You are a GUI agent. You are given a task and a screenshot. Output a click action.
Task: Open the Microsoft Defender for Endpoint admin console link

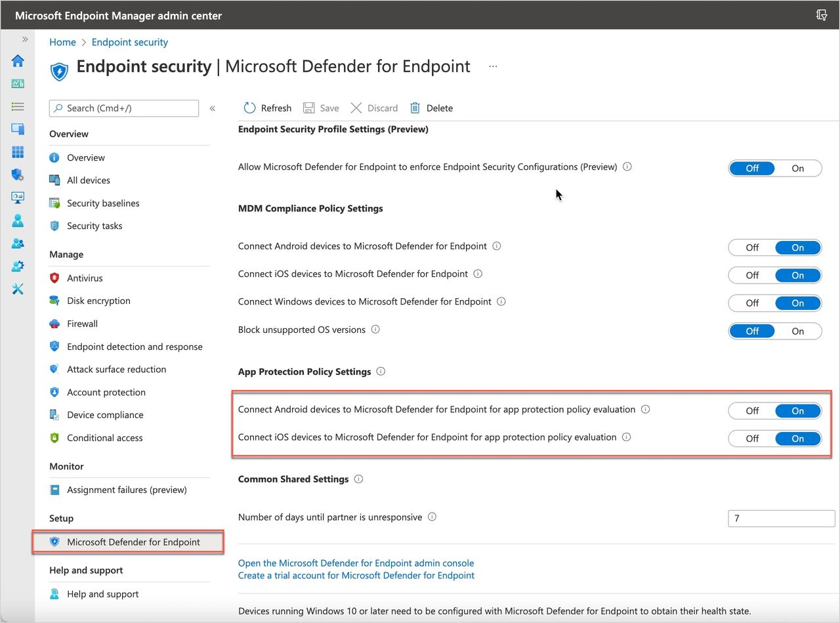[356, 563]
